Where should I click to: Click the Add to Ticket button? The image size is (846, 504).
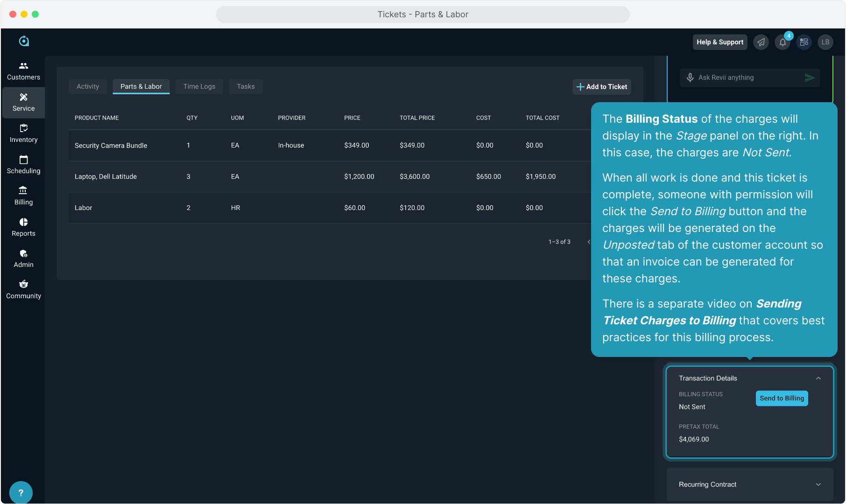(x=602, y=87)
